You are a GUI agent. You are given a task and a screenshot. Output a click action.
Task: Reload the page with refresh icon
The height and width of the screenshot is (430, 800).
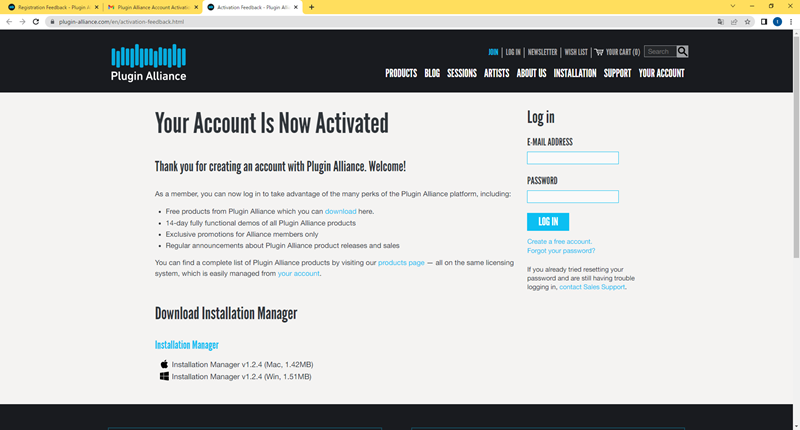pos(36,22)
